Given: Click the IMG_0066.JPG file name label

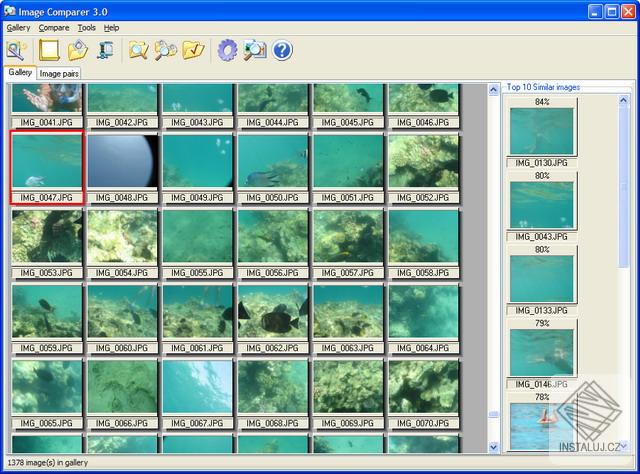Looking at the screenshot, I should point(122,423).
